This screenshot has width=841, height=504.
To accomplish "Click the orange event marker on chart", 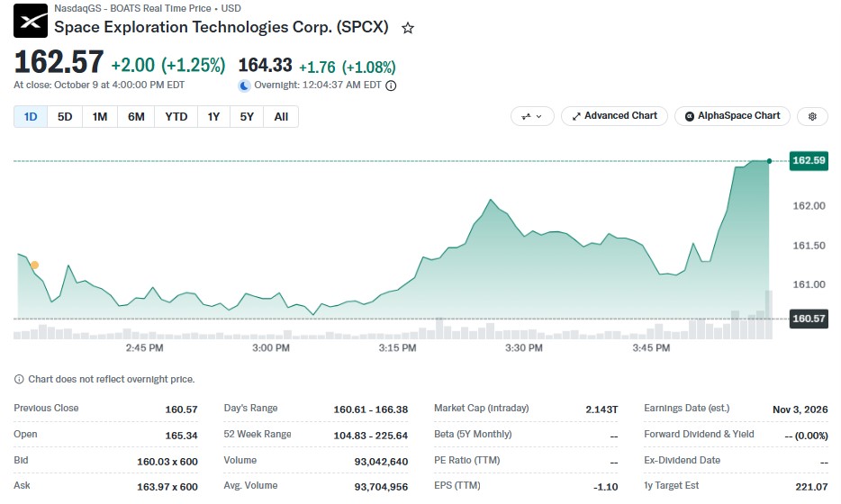I will (34, 265).
